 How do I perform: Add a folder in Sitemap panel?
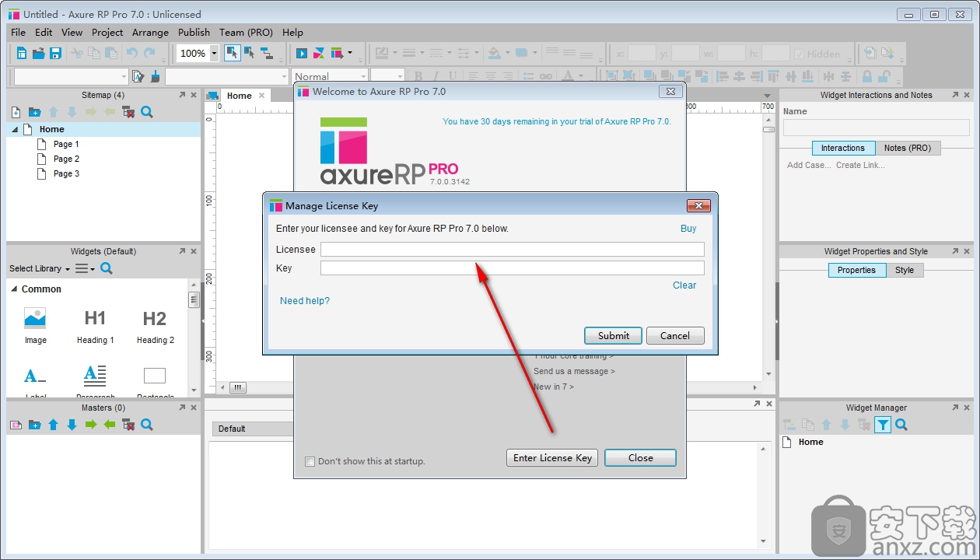tap(34, 112)
